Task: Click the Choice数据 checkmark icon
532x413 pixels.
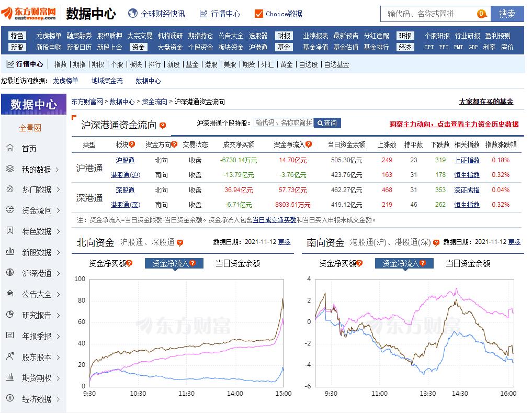Action: pos(258,14)
